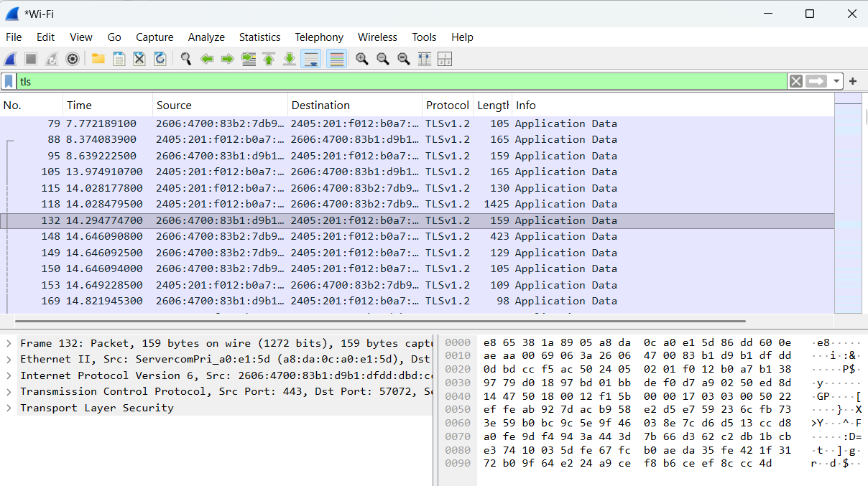
Task: Go back in packet history
Action: point(207,59)
